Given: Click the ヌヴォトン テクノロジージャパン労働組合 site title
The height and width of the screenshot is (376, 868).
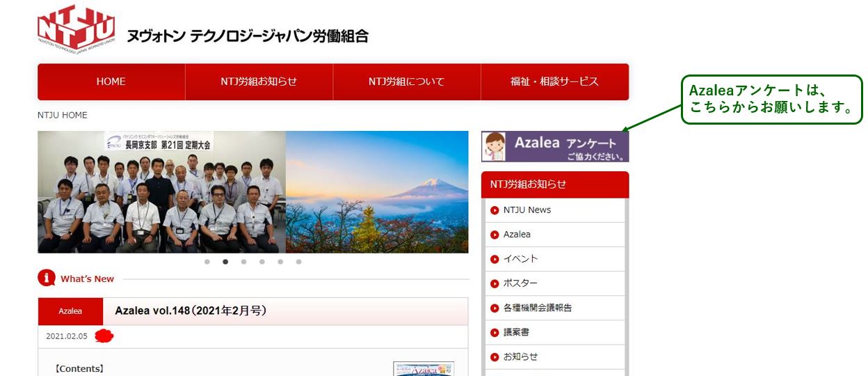Looking at the screenshot, I should (x=248, y=36).
